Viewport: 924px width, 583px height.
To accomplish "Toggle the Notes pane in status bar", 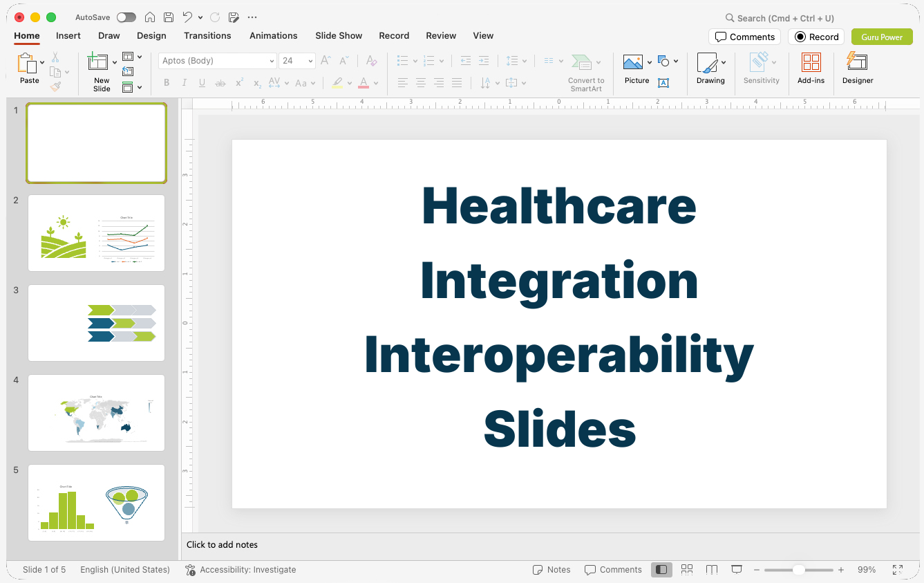I will (x=551, y=570).
